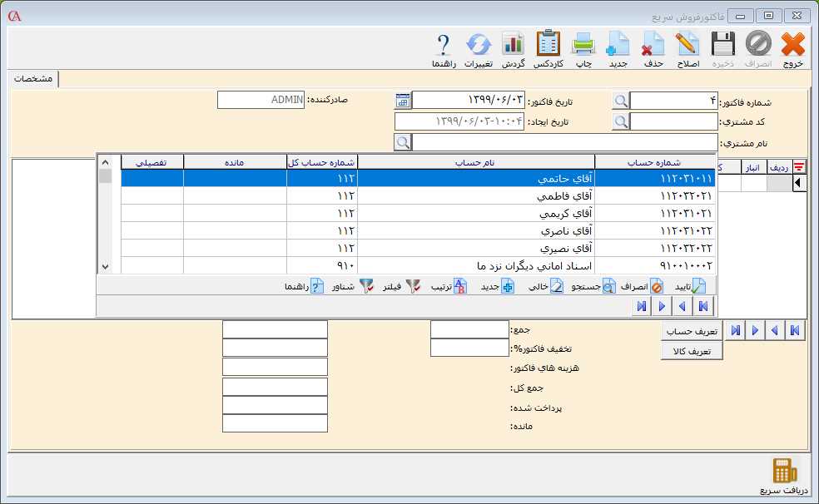Click the account list scrollbar down arrow
The width and height of the screenshot is (819, 504).
105,267
